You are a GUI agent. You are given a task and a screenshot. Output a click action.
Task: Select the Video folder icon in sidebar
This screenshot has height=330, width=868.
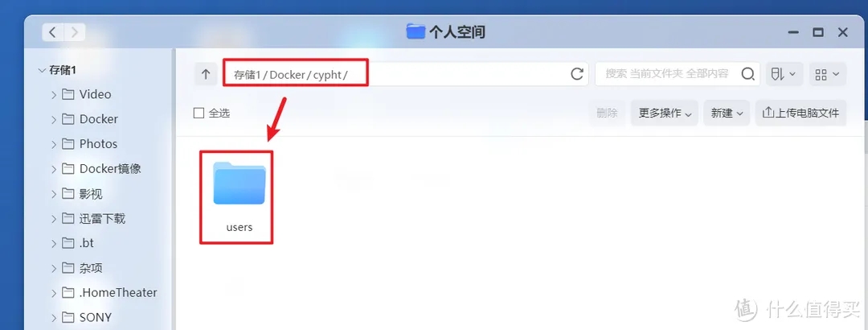point(68,94)
